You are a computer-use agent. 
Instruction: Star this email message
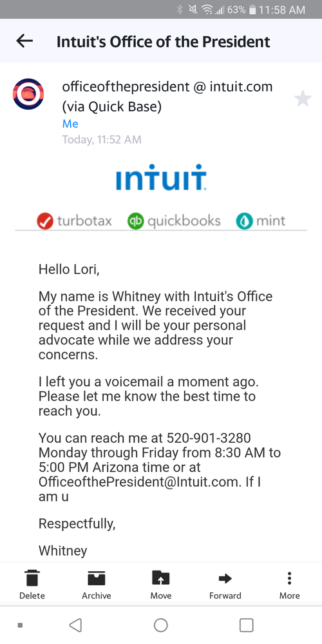[303, 99]
